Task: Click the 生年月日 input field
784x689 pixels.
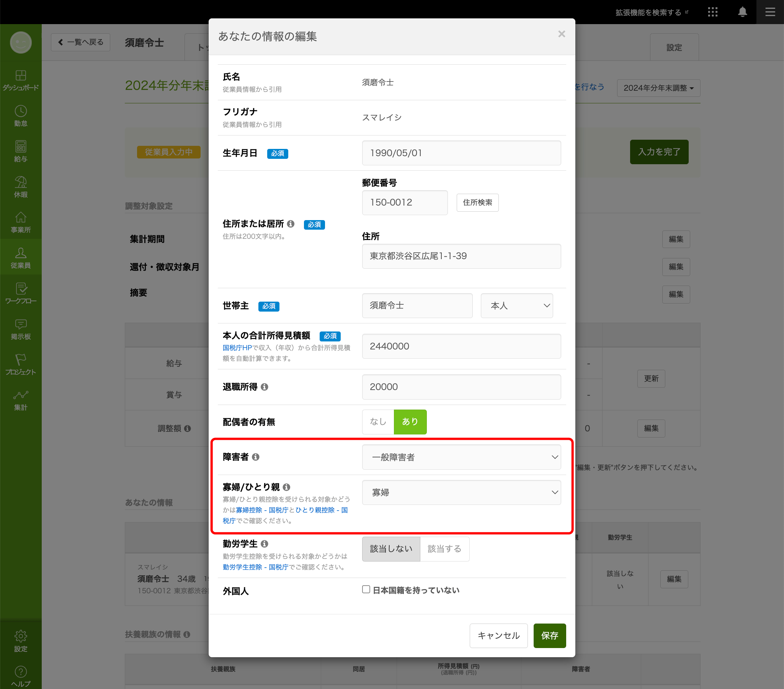Action: [x=461, y=153]
